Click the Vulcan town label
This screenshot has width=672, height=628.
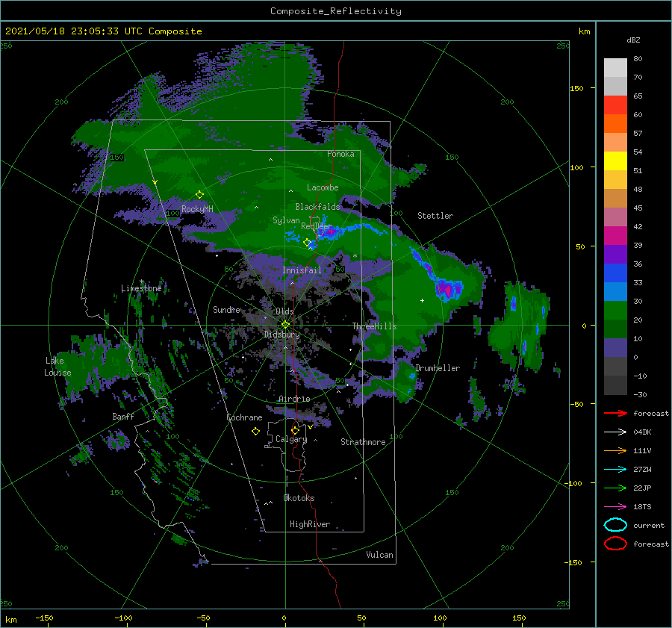click(379, 555)
